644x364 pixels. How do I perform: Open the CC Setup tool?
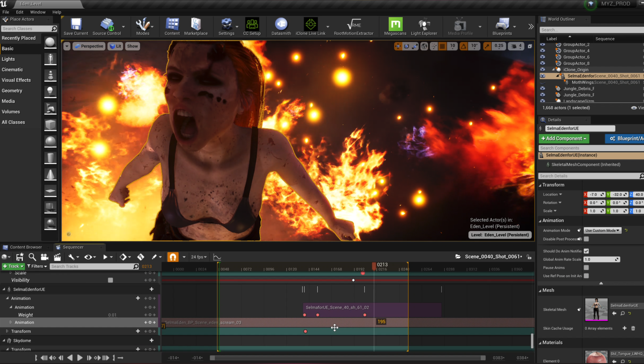click(252, 27)
